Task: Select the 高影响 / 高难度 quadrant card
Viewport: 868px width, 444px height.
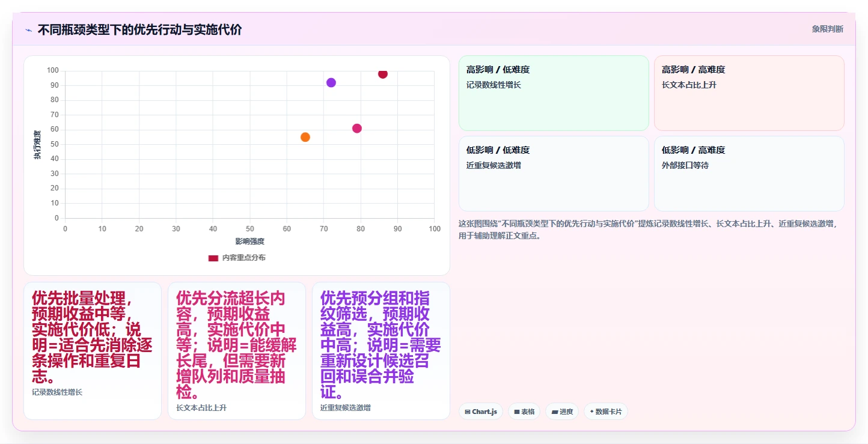Action: [749, 93]
